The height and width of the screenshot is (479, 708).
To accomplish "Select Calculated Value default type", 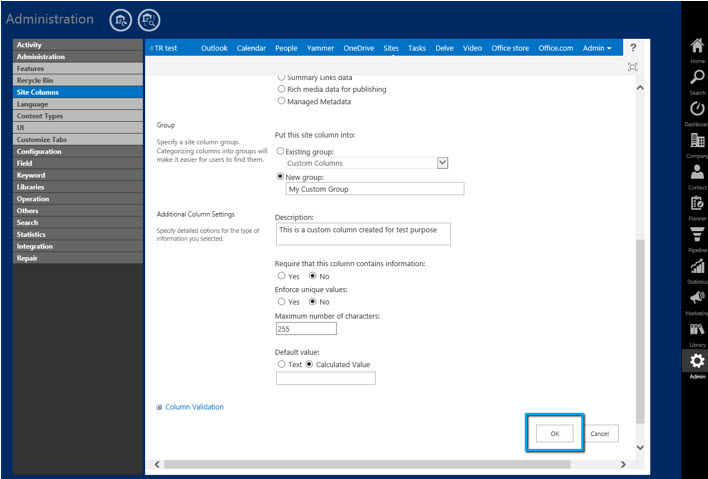I will pos(309,364).
